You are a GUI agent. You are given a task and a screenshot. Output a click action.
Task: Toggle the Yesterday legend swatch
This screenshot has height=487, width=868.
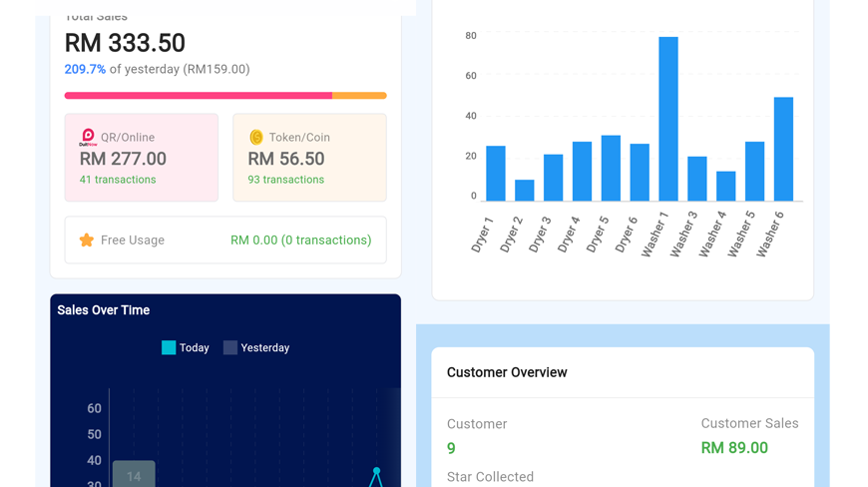coord(230,347)
